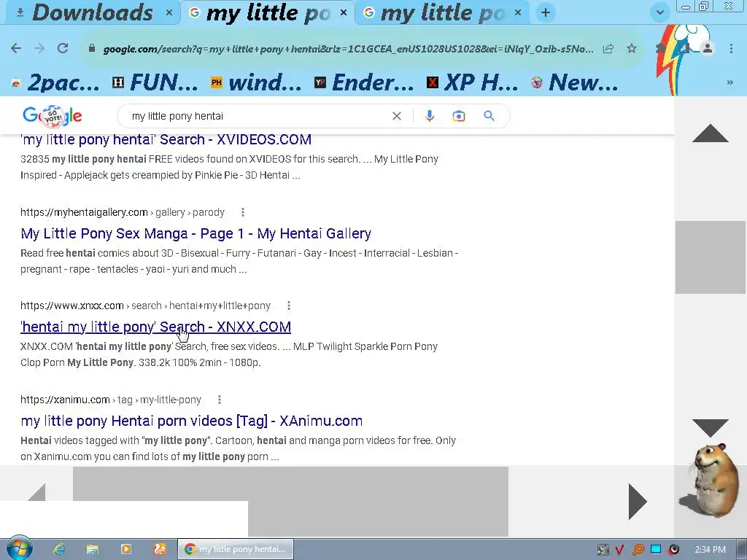This screenshot has width=747, height=560.
Task: Open the wind... bookmark
Action: pyautogui.click(x=256, y=82)
